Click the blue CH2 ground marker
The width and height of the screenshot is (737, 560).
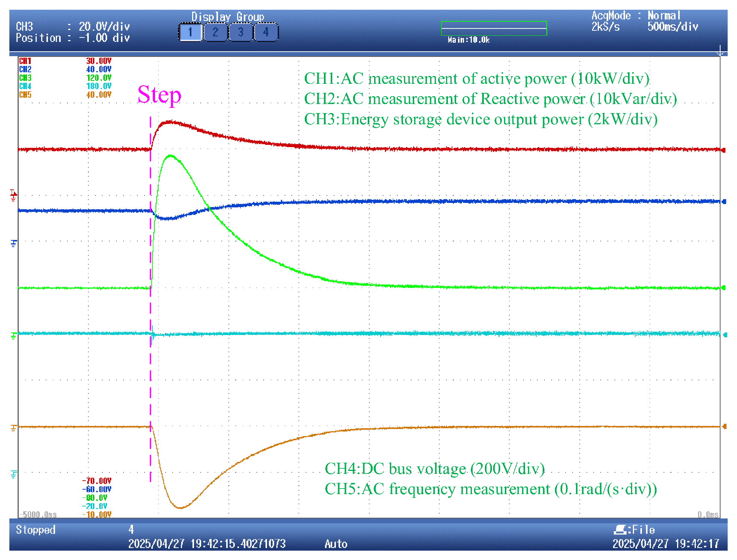14,243
